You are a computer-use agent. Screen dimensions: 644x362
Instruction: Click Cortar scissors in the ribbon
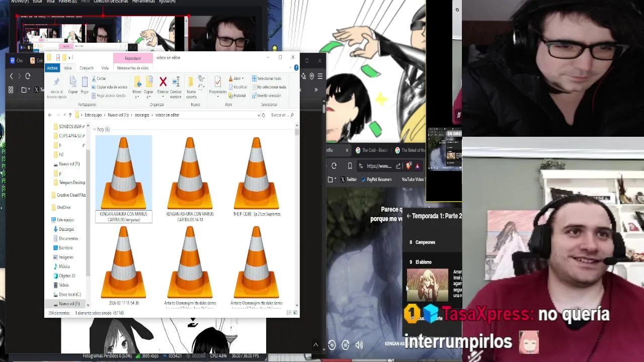click(x=99, y=78)
